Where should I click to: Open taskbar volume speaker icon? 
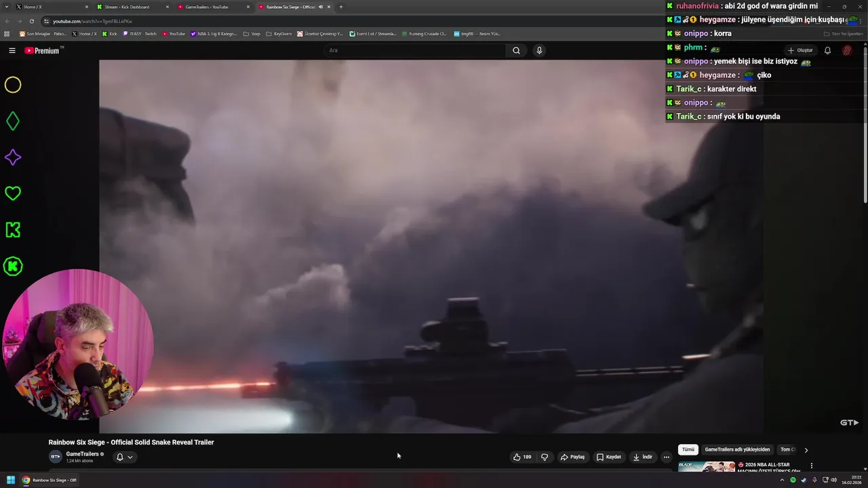click(833, 480)
